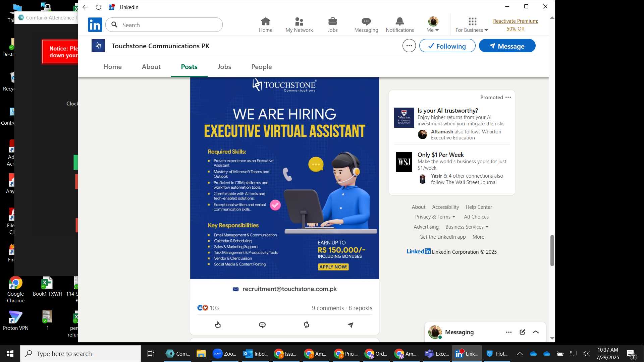Switch to the About tab

pyautogui.click(x=151, y=67)
